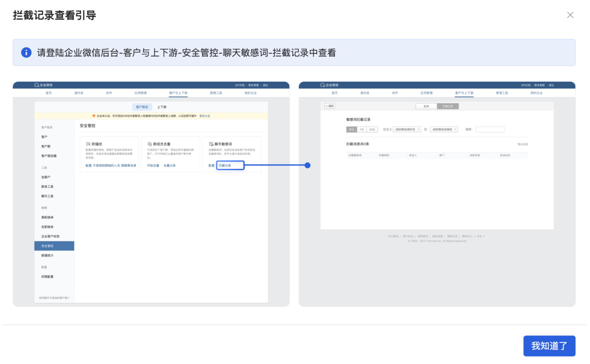Click 开始去重 link in left screenshot

tap(153, 166)
